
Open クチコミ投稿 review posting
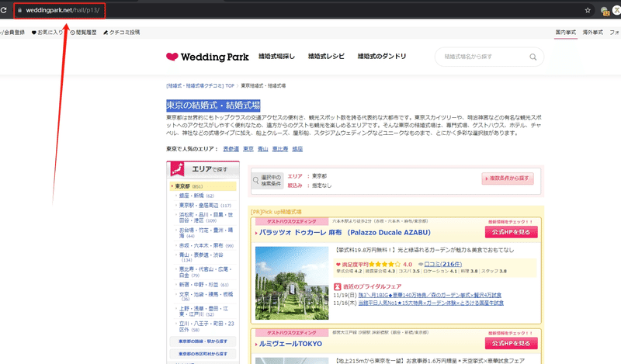tap(122, 33)
